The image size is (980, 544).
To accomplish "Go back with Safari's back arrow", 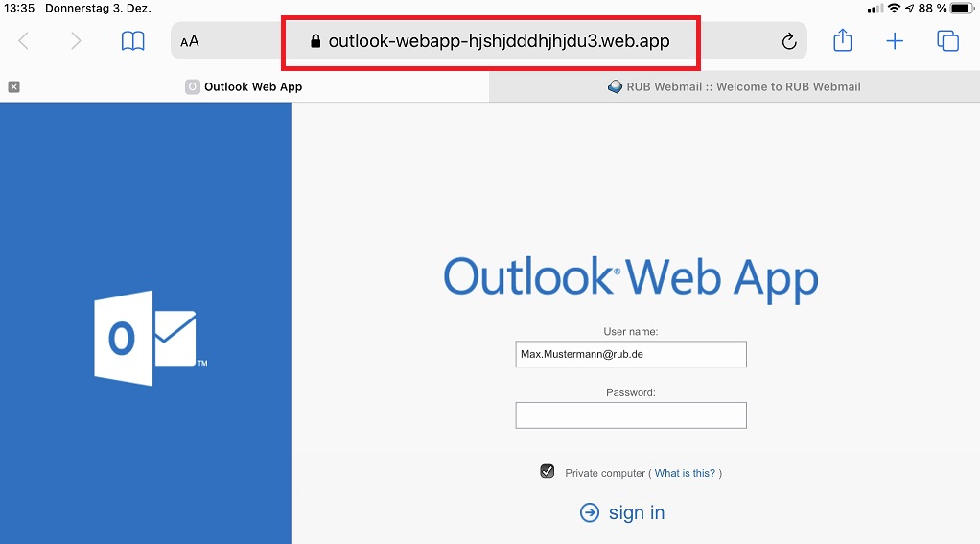I will [24, 41].
